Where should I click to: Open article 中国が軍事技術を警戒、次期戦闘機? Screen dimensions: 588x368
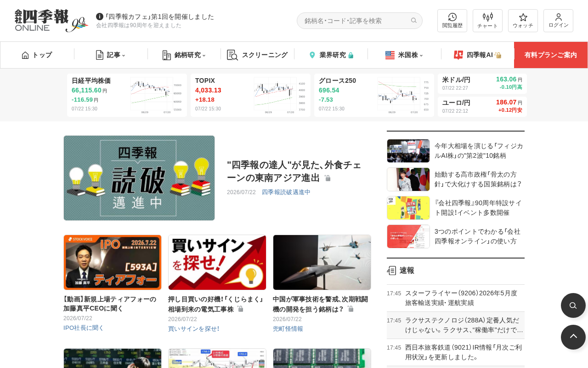click(x=320, y=304)
